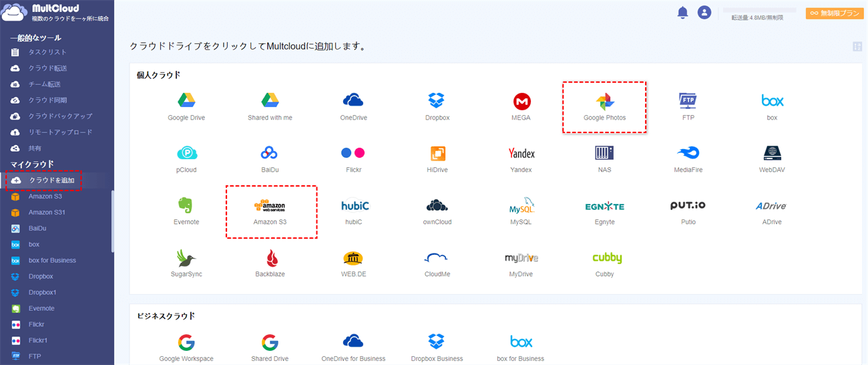Screen dimensions: 868x365
Task: Add WEB.DE cloud
Action: [x=353, y=263]
